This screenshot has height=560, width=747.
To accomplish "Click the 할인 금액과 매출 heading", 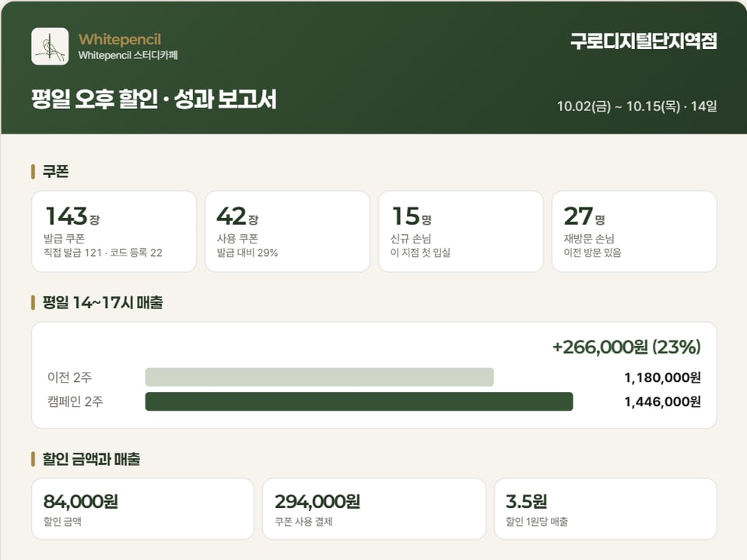I will 92,459.
